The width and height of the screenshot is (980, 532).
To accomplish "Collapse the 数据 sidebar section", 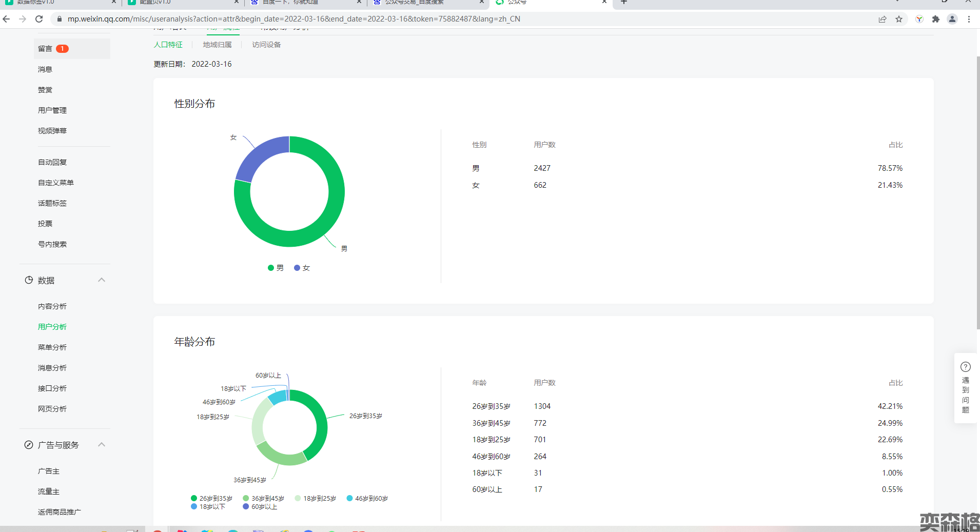I will [x=102, y=280].
